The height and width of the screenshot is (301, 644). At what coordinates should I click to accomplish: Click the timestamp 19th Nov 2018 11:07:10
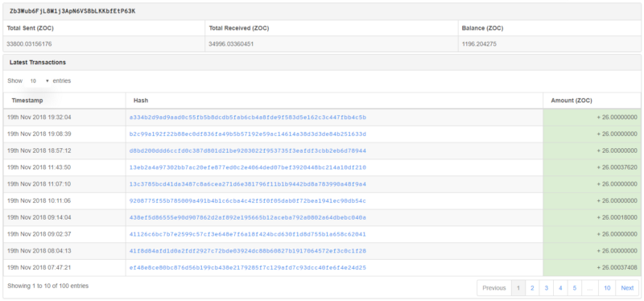[x=39, y=184]
